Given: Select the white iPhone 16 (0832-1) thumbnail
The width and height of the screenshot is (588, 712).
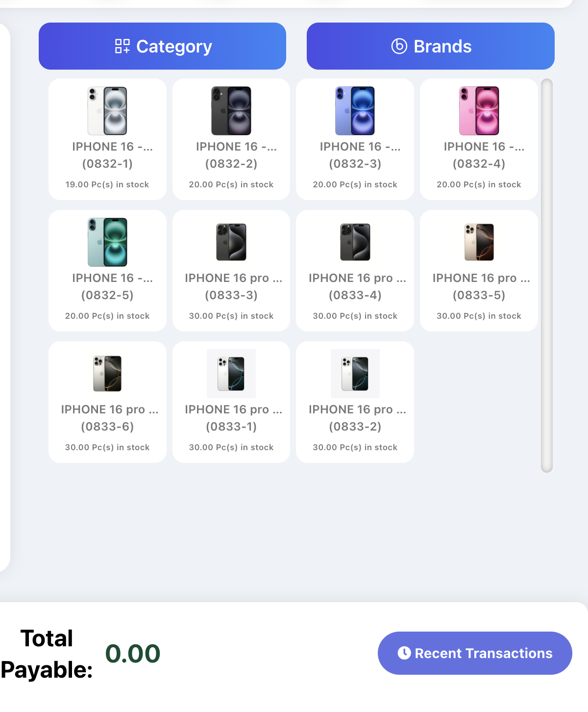Looking at the screenshot, I should pos(107,111).
